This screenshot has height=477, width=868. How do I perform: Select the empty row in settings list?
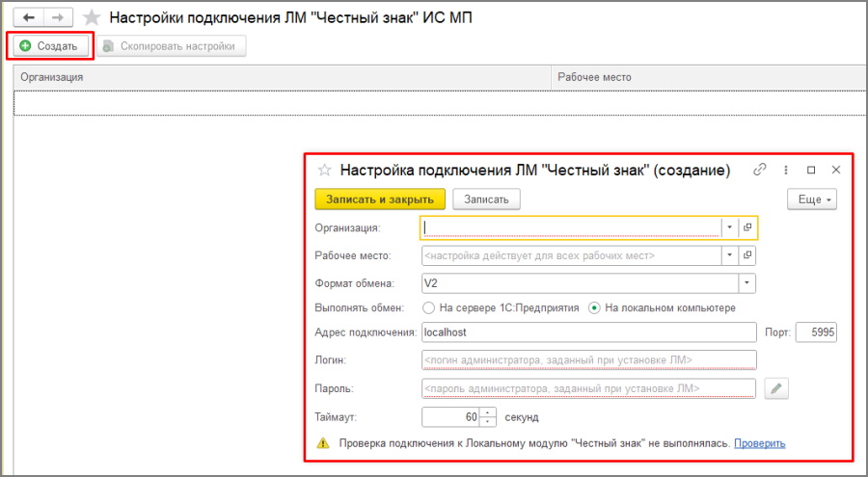point(440,103)
